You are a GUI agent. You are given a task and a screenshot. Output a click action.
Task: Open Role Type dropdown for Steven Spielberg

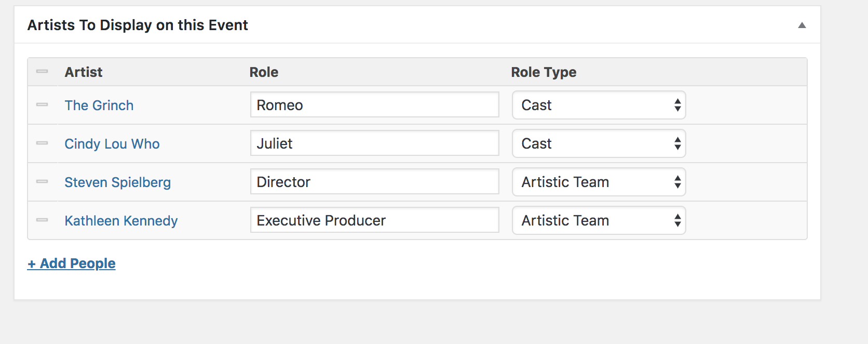tap(599, 182)
